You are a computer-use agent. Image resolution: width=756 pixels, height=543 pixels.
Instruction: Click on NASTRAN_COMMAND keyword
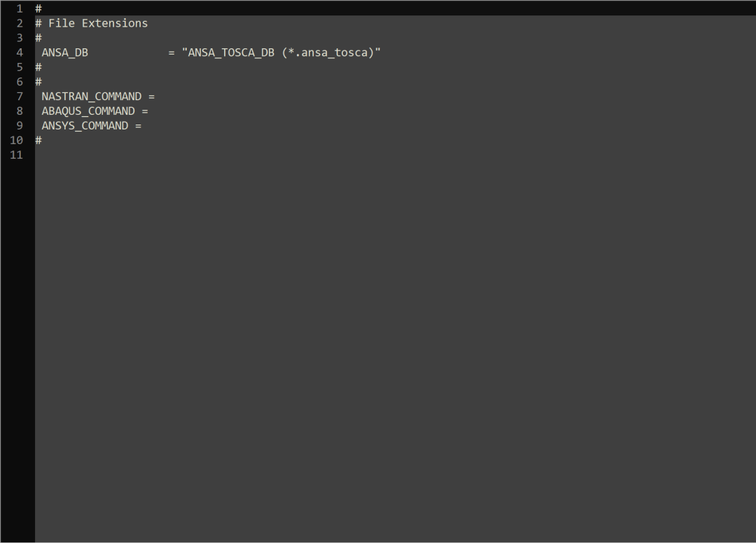click(x=92, y=97)
